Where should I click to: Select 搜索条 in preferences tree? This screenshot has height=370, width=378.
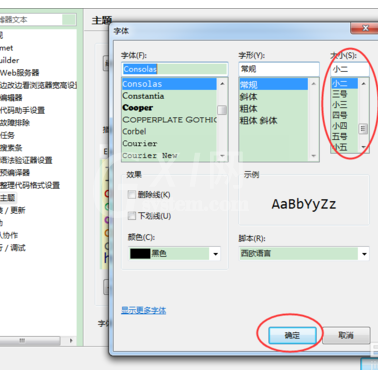[x=11, y=148]
